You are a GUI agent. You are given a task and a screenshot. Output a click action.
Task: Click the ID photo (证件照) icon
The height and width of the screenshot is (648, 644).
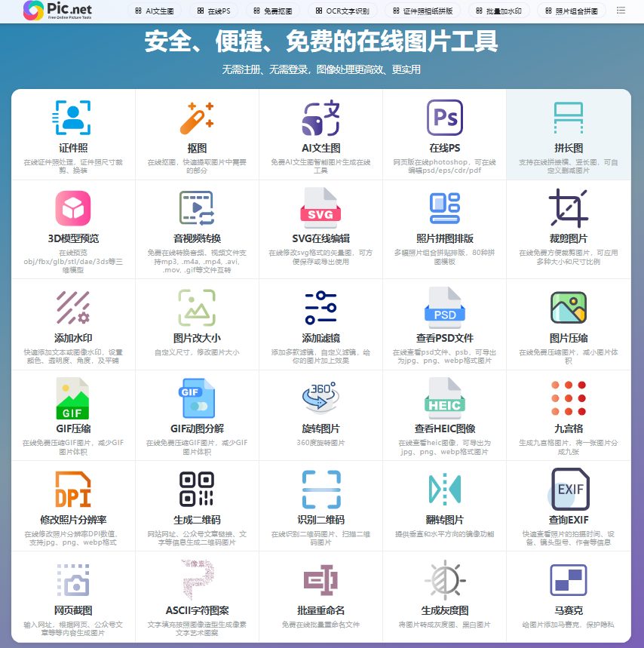click(73, 118)
